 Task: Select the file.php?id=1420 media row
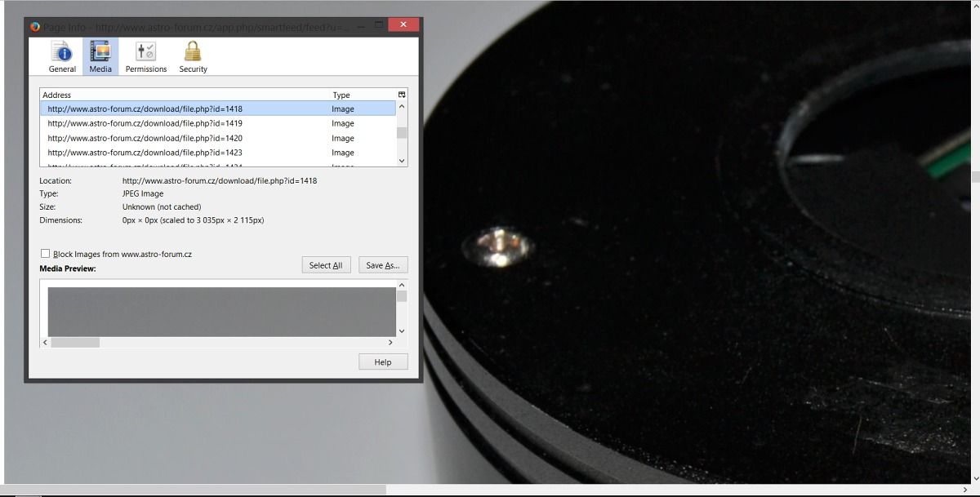pyautogui.click(x=218, y=138)
